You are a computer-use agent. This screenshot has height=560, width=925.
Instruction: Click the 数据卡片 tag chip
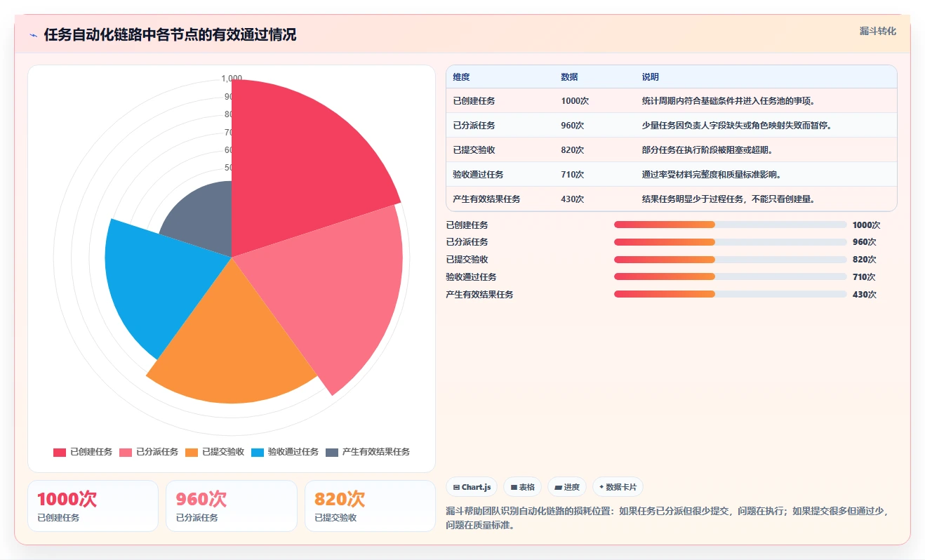click(618, 487)
